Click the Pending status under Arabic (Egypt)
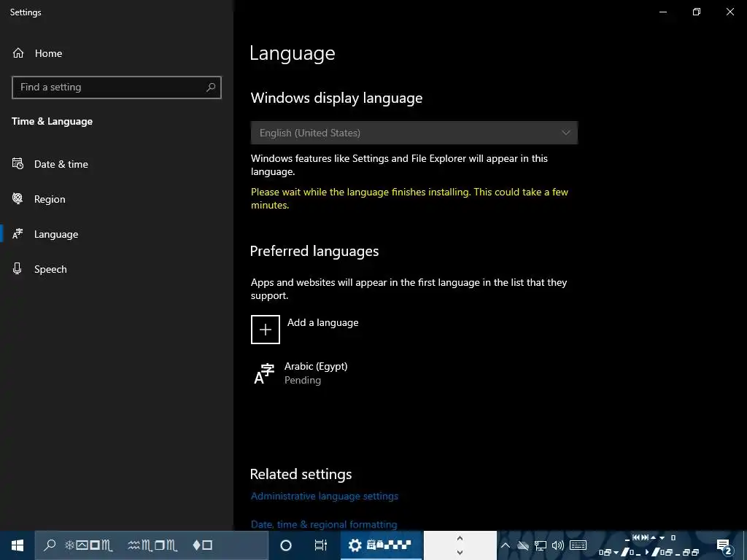 tap(303, 380)
